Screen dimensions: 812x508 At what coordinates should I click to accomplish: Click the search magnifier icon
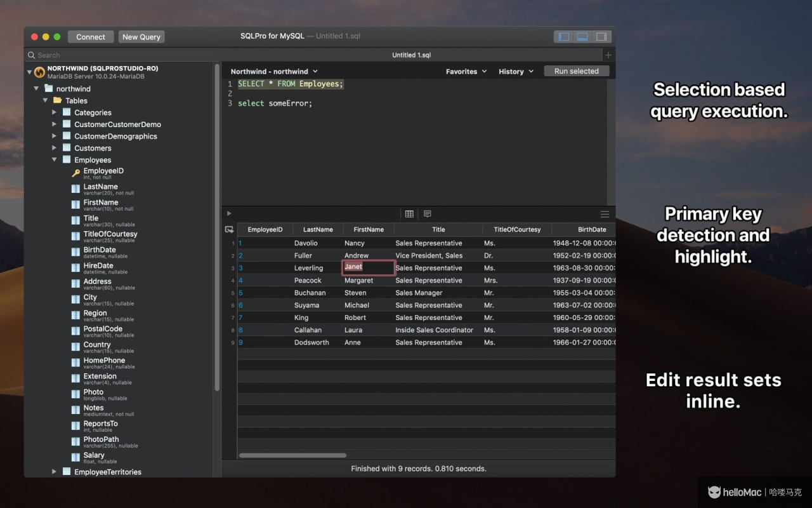31,55
